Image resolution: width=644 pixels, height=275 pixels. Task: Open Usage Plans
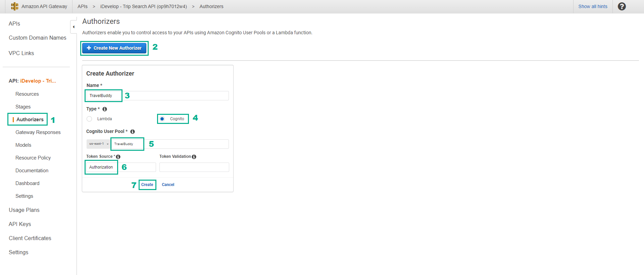24,210
